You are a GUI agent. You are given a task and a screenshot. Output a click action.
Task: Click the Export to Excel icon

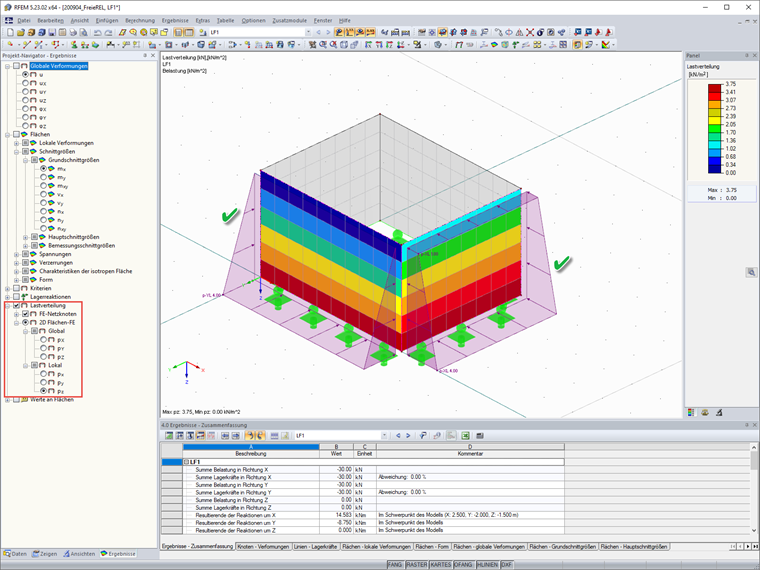pos(465,435)
